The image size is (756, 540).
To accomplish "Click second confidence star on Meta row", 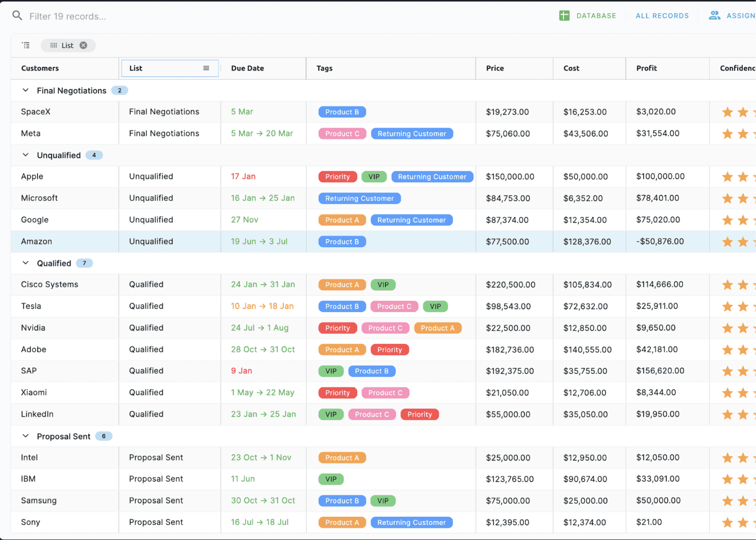I will 743,134.
